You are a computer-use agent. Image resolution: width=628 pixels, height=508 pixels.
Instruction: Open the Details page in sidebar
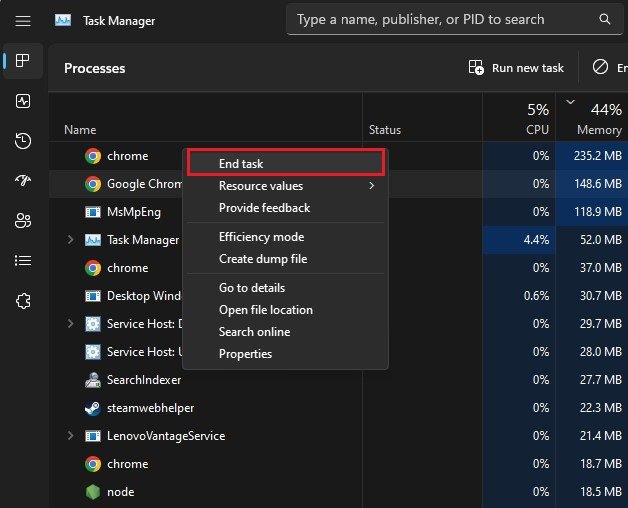click(23, 260)
